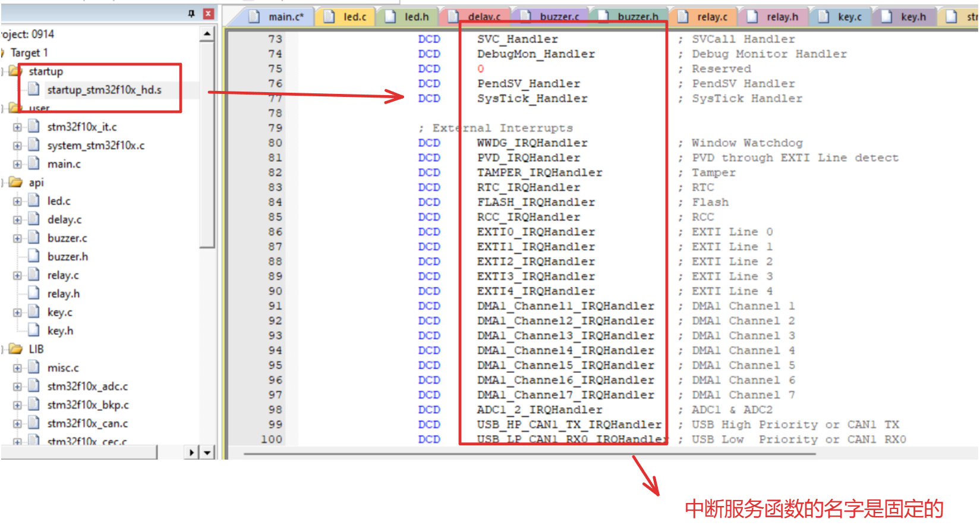The height and width of the screenshot is (525, 980).
Task: Expand the main.c tree node
Action: tap(17, 164)
